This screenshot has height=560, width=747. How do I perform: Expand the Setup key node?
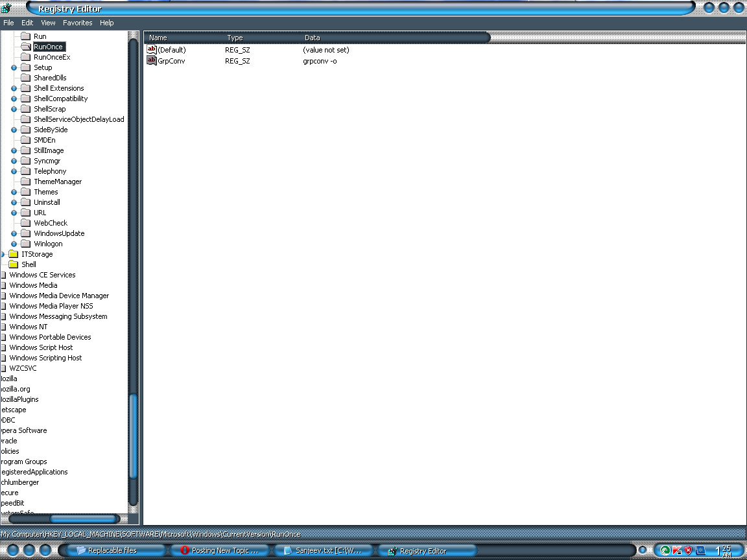click(14, 67)
